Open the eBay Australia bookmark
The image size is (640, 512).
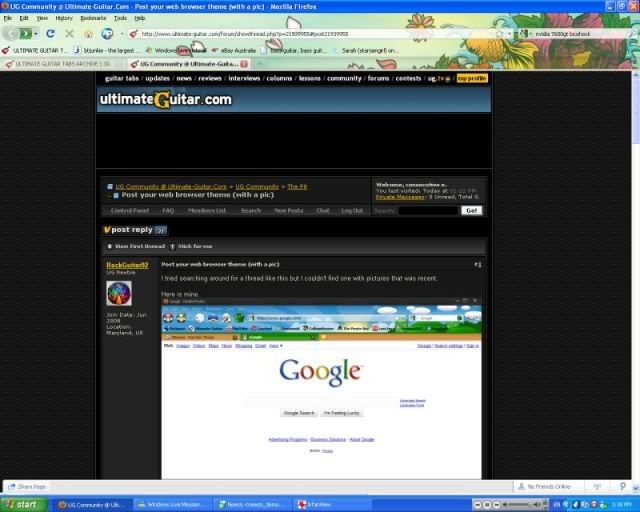point(234,51)
